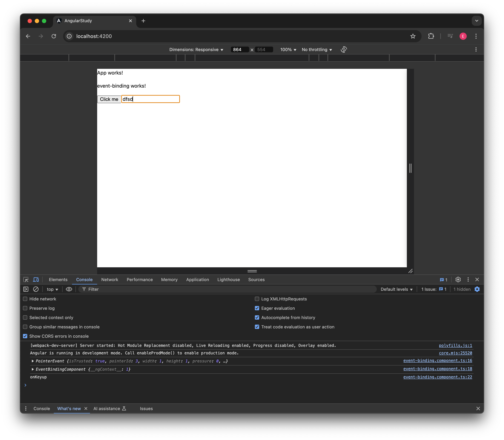504x440 pixels.
Task: Click the clear console icon
Action: [x=36, y=289]
